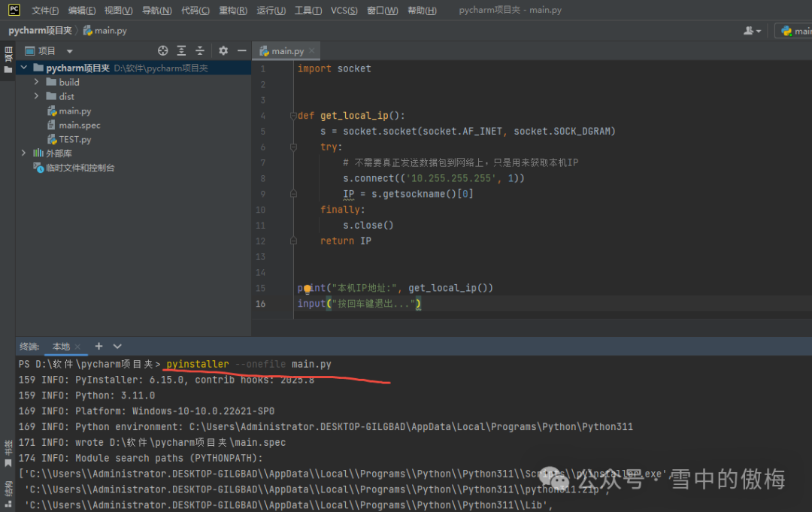Click the 外部库 library icon
The height and width of the screenshot is (512, 812).
click(38, 153)
